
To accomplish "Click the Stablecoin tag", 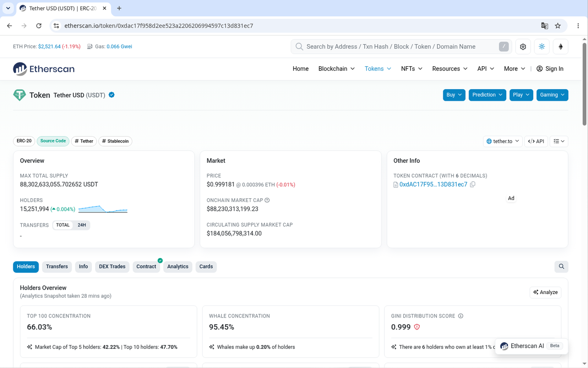I will point(115,141).
